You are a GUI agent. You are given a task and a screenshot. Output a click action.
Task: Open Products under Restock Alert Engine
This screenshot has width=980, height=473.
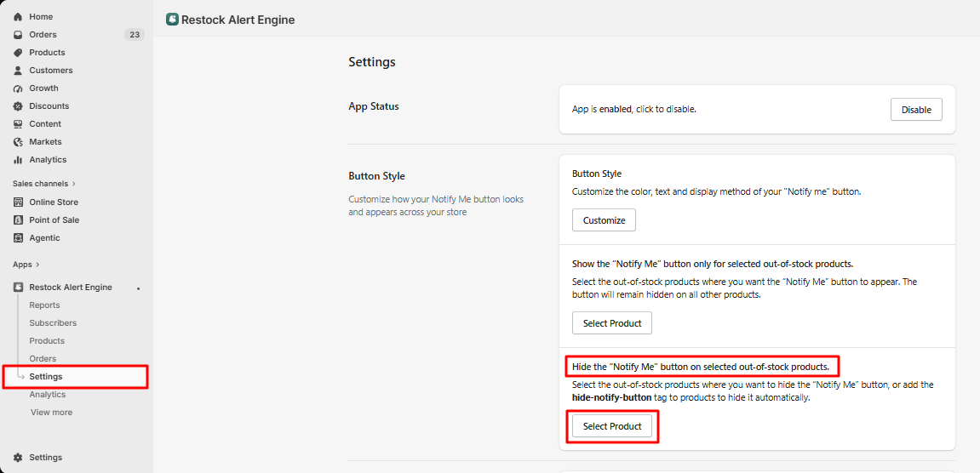click(x=47, y=341)
